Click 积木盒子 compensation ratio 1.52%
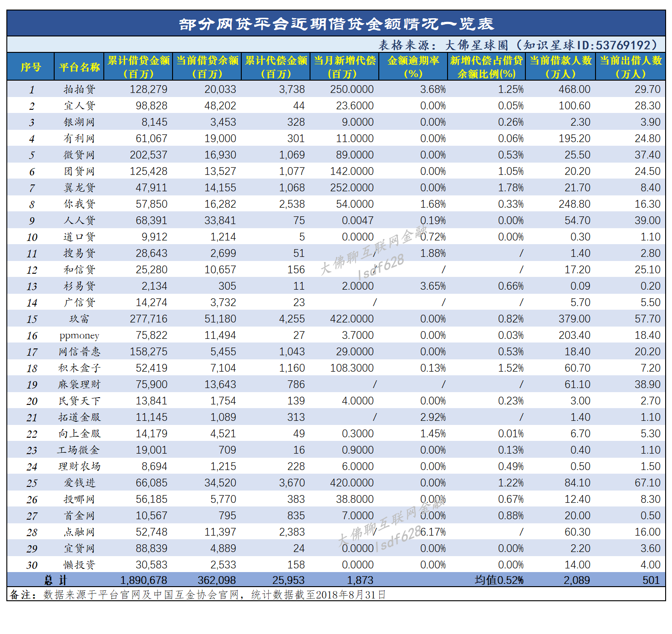Viewport: 672px width, 634px height. (x=511, y=368)
